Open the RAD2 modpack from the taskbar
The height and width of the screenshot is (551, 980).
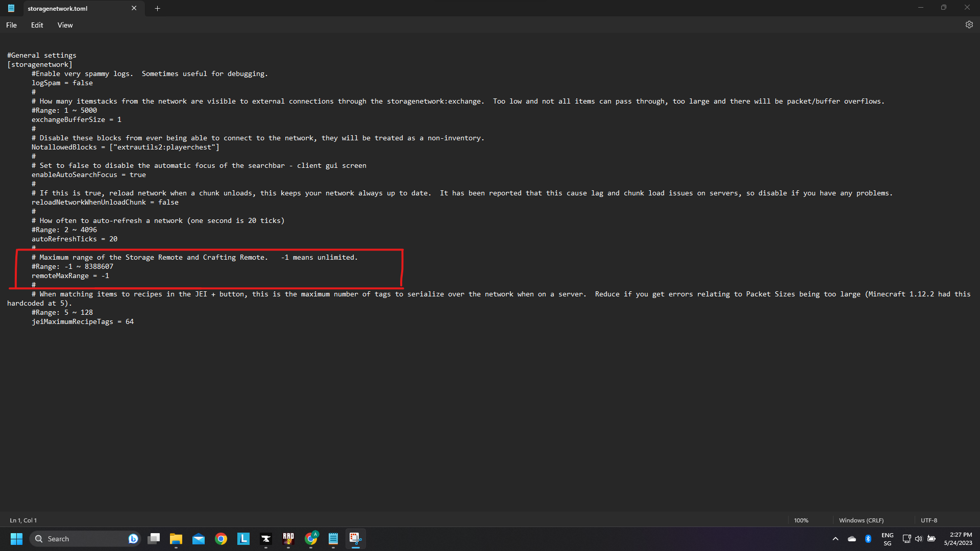[x=288, y=539]
